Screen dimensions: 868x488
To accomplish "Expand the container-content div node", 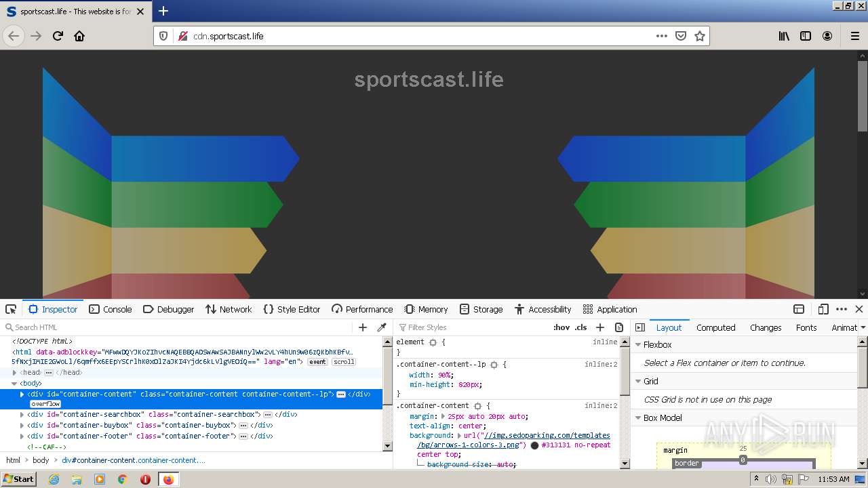I will [22, 394].
